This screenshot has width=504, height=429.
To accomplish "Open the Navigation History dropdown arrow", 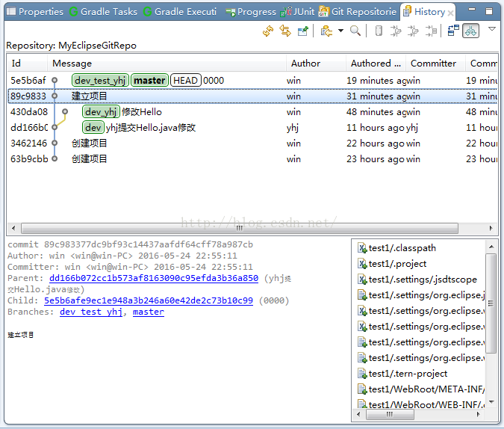I will (x=340, y=31).
